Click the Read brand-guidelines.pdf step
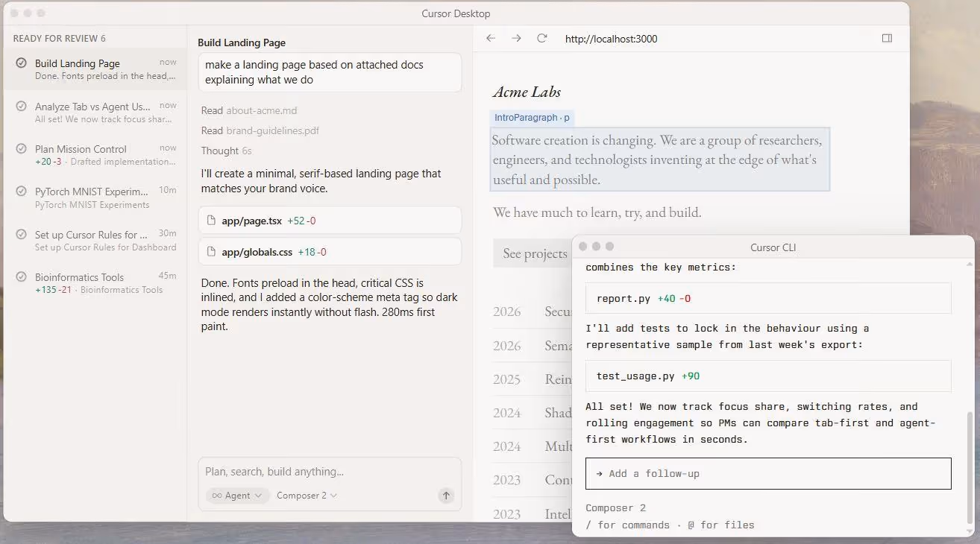Viewport: 980px width, 544px height. pos(260,130)
